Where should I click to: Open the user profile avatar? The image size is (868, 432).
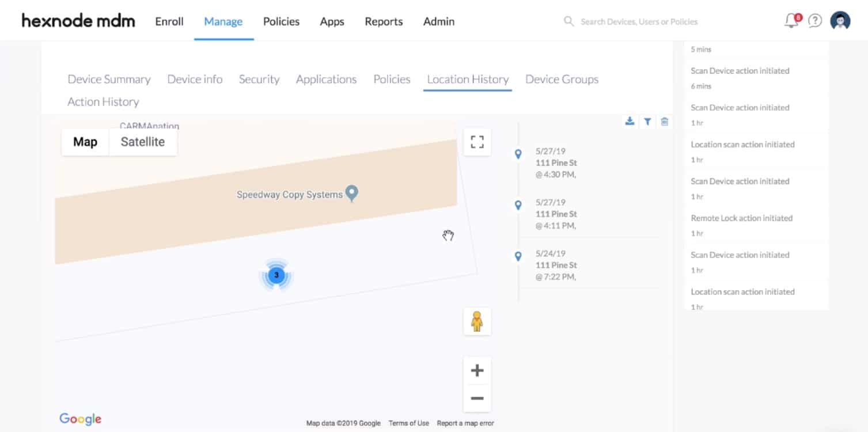[x=840, y=21]
